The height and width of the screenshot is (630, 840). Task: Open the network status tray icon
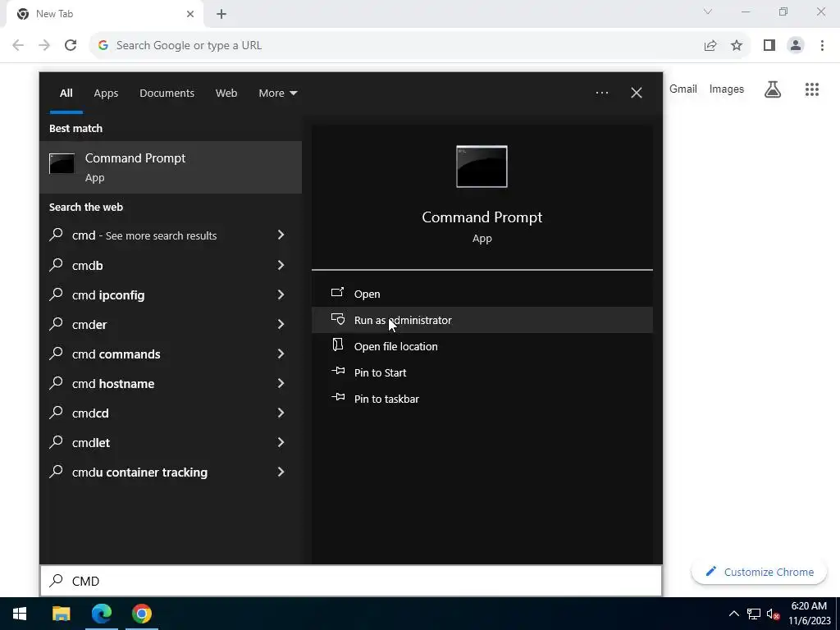754,614
